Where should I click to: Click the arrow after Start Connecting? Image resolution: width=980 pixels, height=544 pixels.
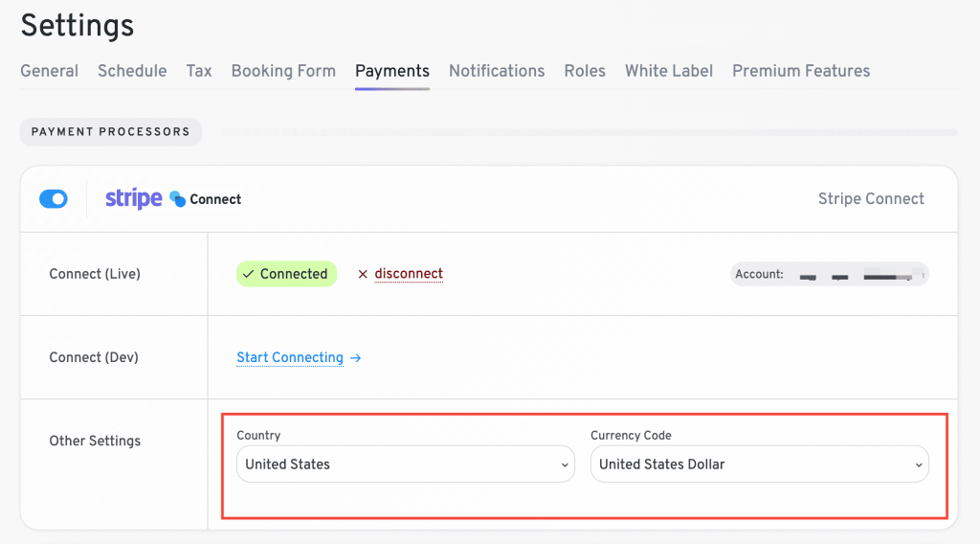[x=356, y=357]
